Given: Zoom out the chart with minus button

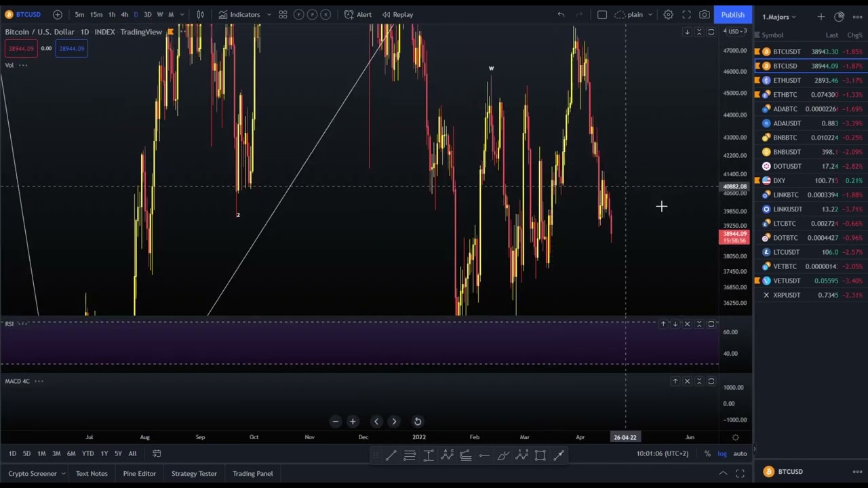Looking at the screenshot, I should pyautogui.click(x=335, y=422).
